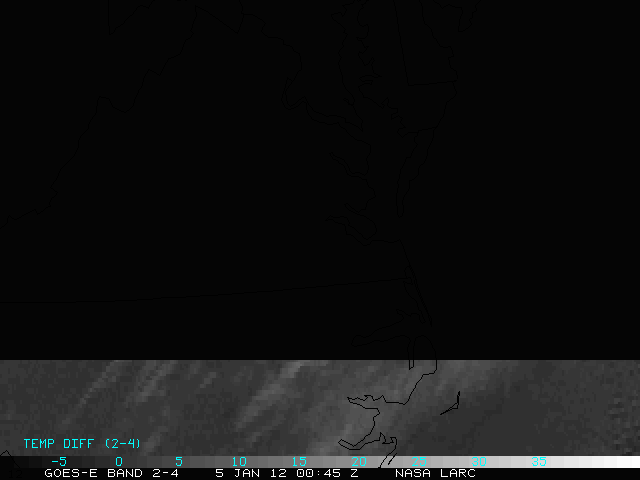Pick the first 5 tick on the scale, left of 10
This screenshot has height=480, width=640.
pyautogui.click(x=179, y=461)
